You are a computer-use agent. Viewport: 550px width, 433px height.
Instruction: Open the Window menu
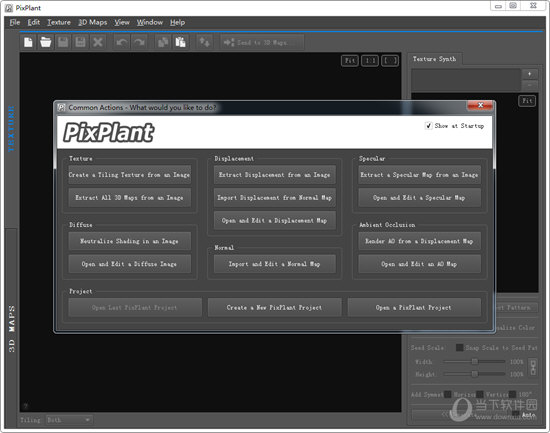(150, 22)
